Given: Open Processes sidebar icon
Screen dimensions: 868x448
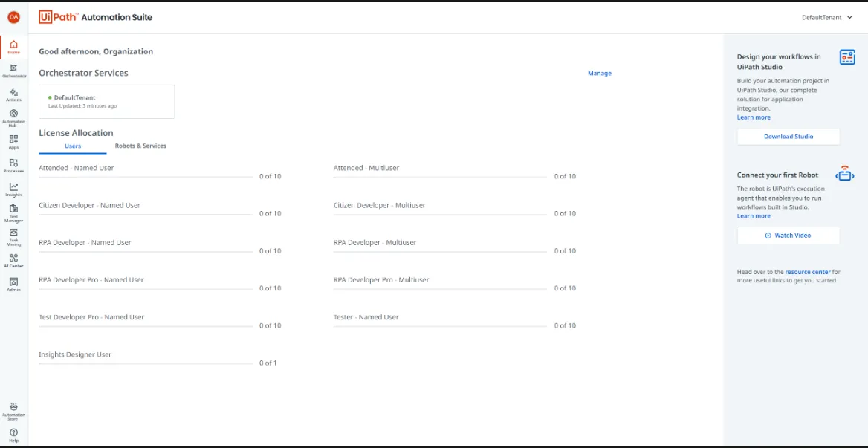Looking at the screenshot, I should 14,166.
